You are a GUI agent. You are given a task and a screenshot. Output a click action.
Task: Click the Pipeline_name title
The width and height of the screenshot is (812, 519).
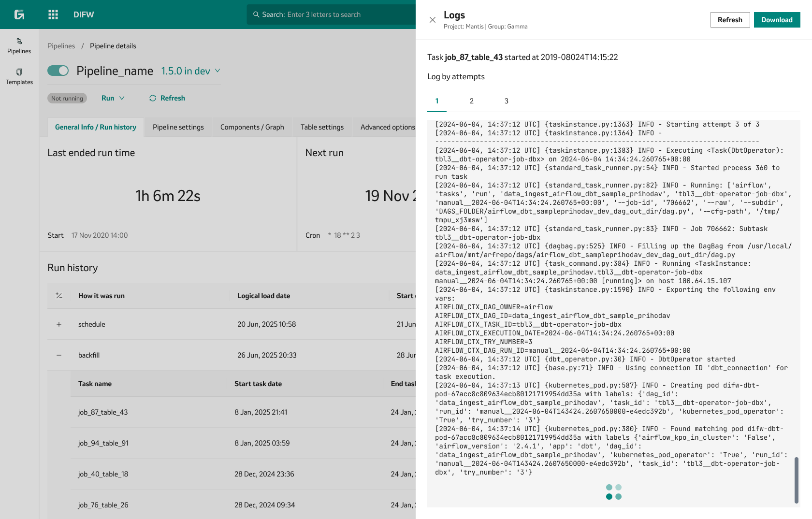pos(115,71)
